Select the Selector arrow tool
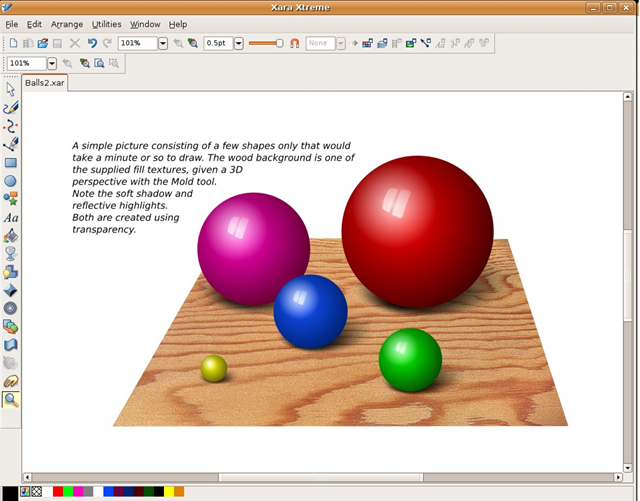640x501 pixels. pyautogui.click(x=11, y=90)
